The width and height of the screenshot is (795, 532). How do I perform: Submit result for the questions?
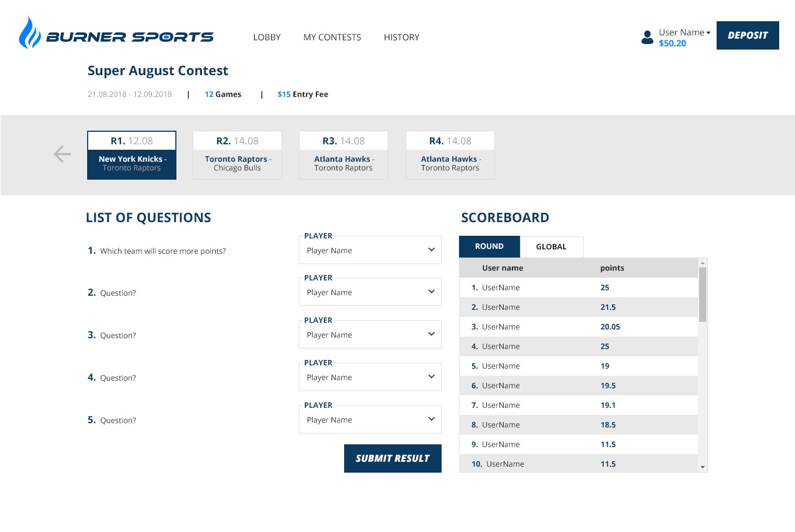pos(393,458)
